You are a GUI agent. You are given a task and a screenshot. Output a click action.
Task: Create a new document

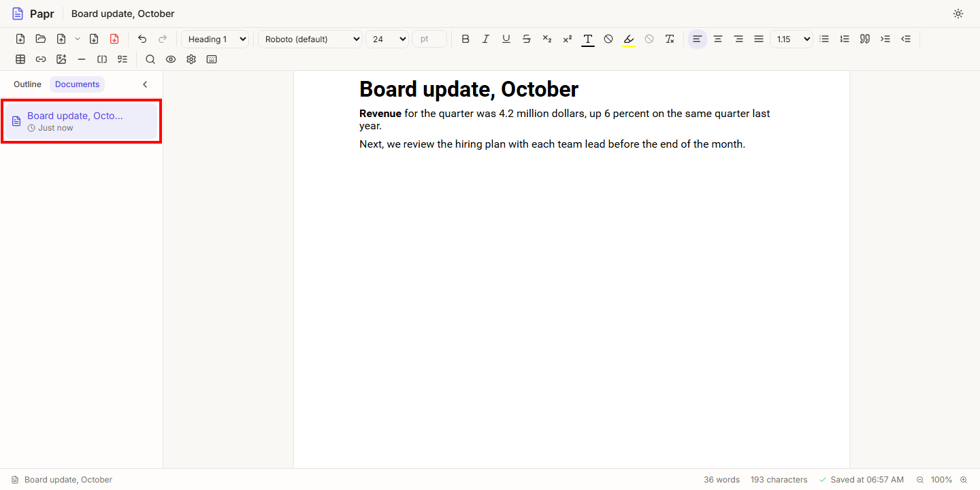click(x=20, y=39)
